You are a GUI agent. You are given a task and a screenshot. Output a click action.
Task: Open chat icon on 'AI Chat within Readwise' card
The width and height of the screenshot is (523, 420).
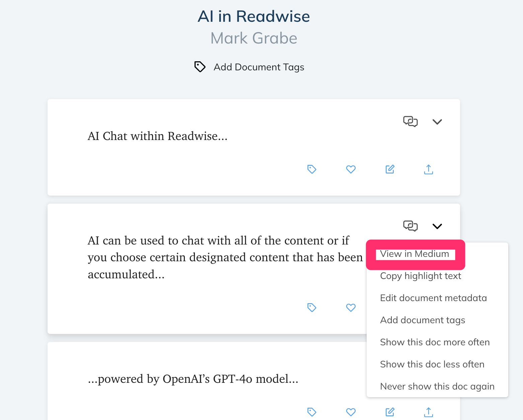coord(410,121)
